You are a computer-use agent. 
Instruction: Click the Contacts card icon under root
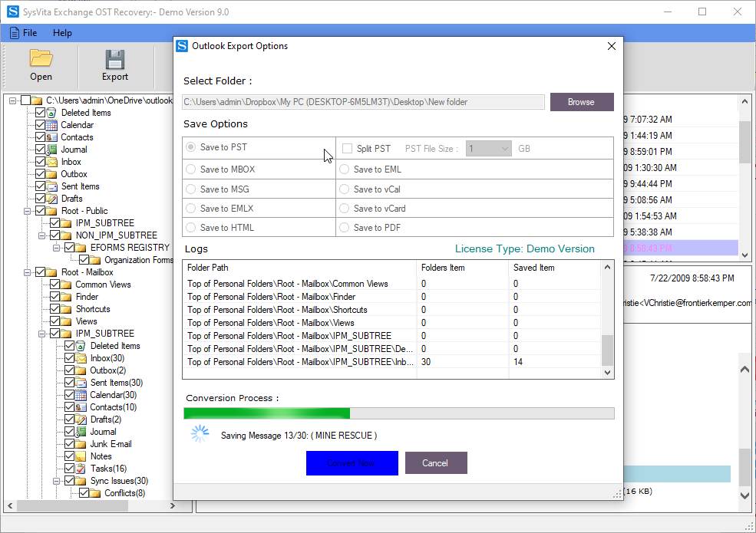pos(51,137)
